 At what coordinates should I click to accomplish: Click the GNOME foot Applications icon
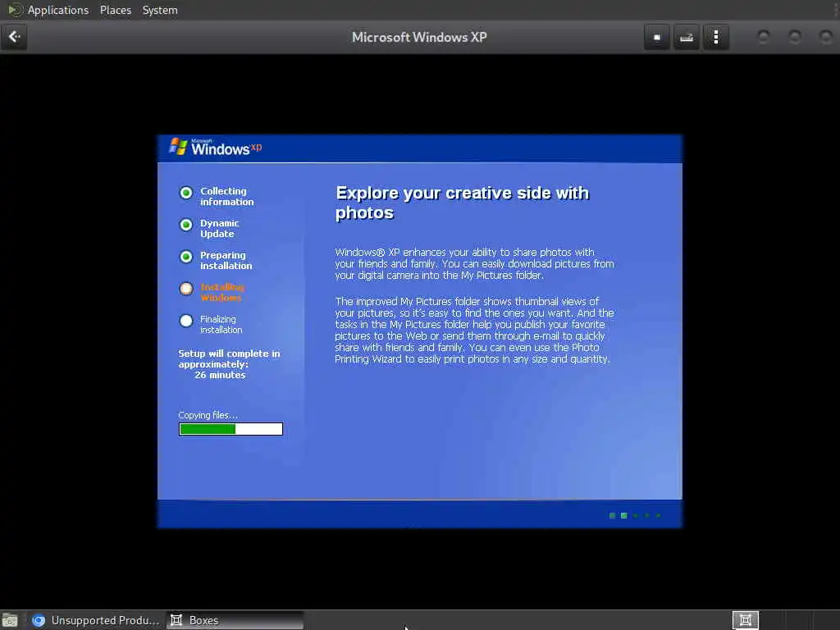(x=14, y=10)
